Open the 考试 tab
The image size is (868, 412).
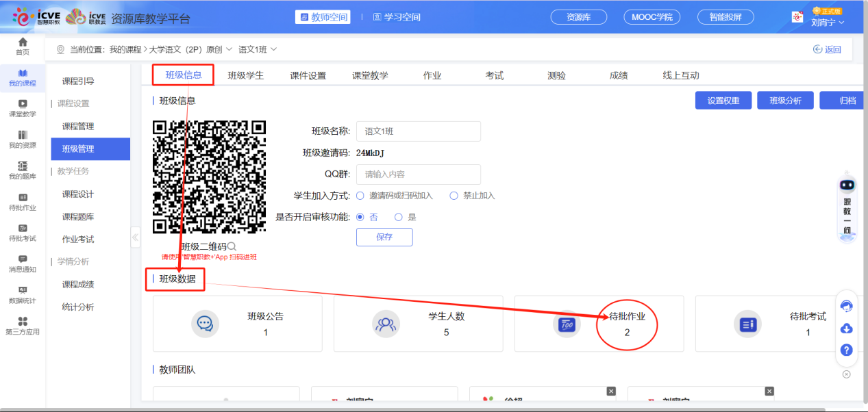(494, 75)
